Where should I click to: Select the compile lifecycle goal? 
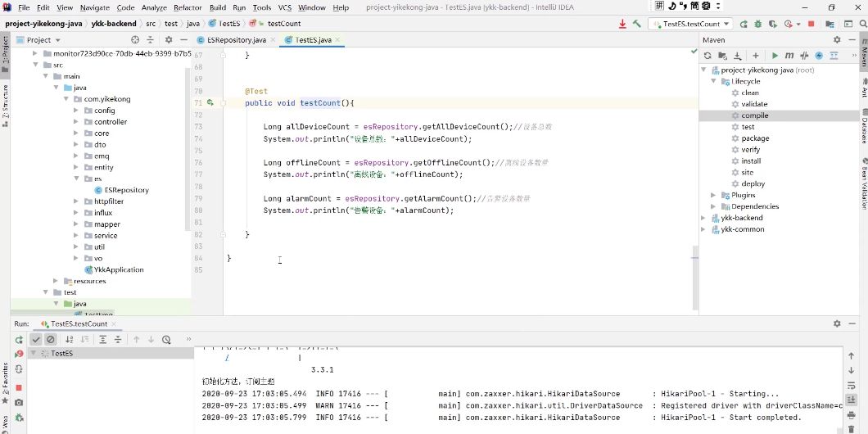coord(754,115)
